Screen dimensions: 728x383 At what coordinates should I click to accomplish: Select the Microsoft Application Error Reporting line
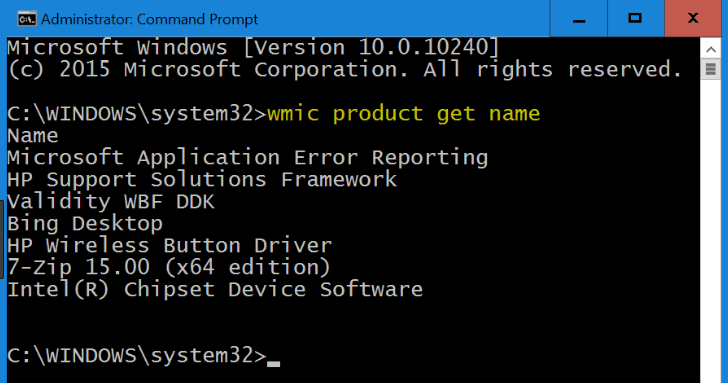pos(247,158)
